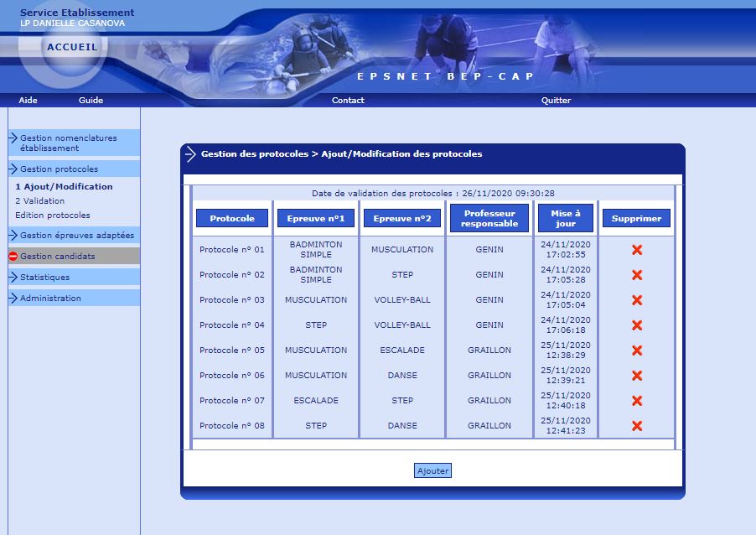The width and height of the screenshot is (756, 535).
Task: Click the Epreuve n°2 column header
Action: 402,218
